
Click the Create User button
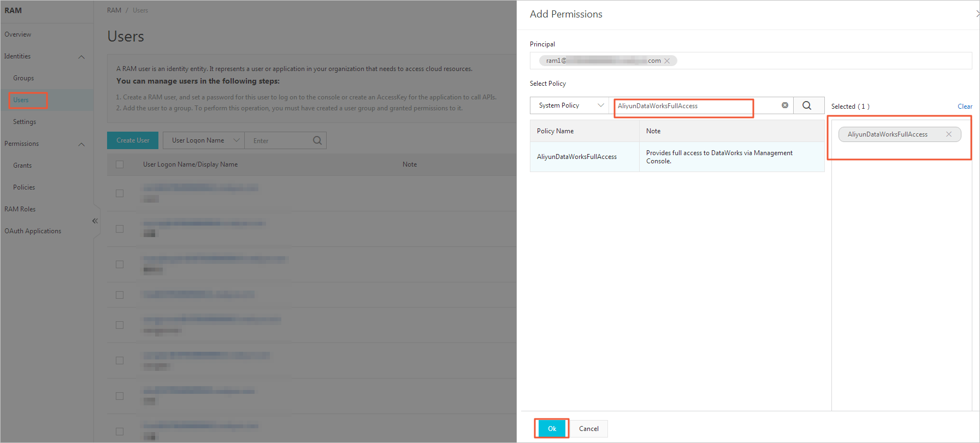(x=133, y=140)
